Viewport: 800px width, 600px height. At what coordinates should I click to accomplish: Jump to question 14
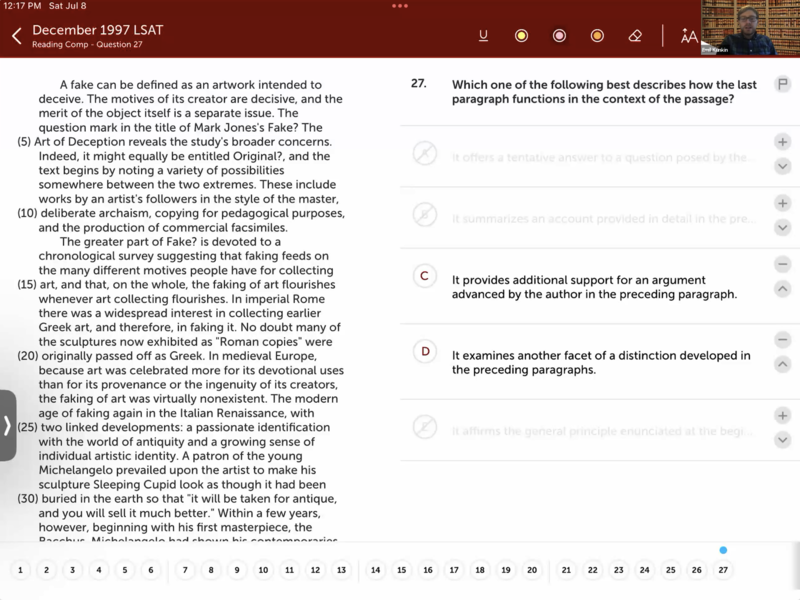375,570
